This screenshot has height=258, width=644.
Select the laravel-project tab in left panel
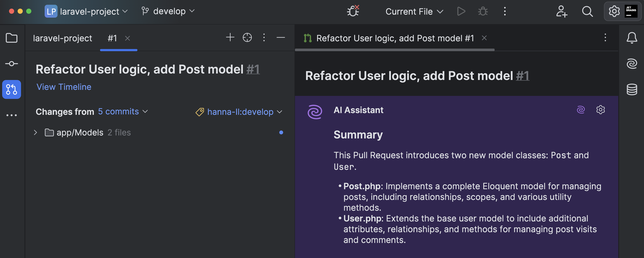63,37
